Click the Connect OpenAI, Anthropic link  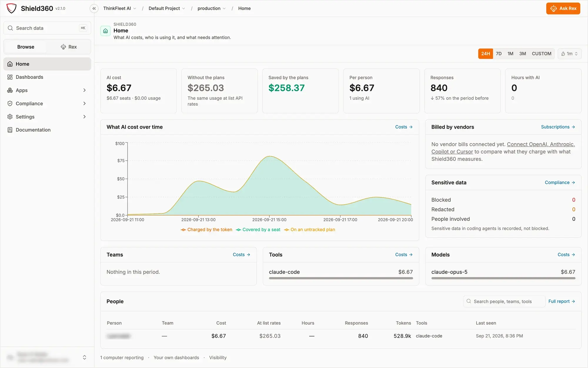(x=541, y=144)
